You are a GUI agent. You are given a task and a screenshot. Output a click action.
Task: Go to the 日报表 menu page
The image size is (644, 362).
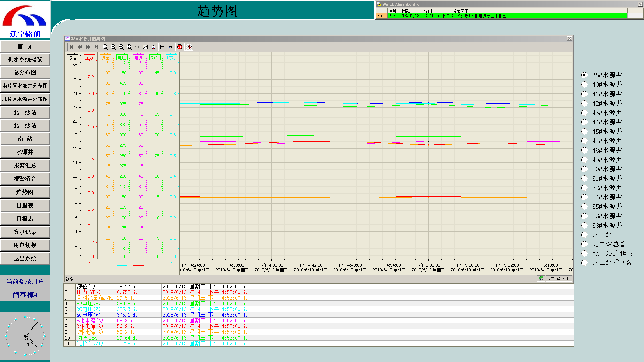coord(25,205)
